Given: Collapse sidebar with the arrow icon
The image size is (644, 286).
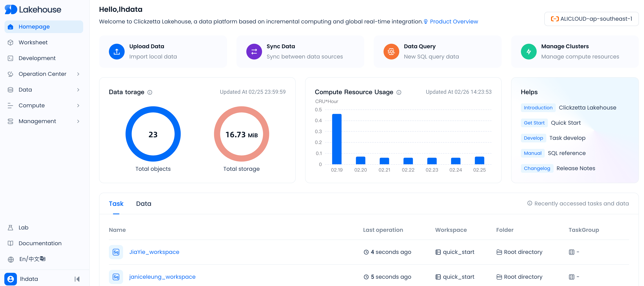Looking at the screenshot, I should click(x=77, y=279).
